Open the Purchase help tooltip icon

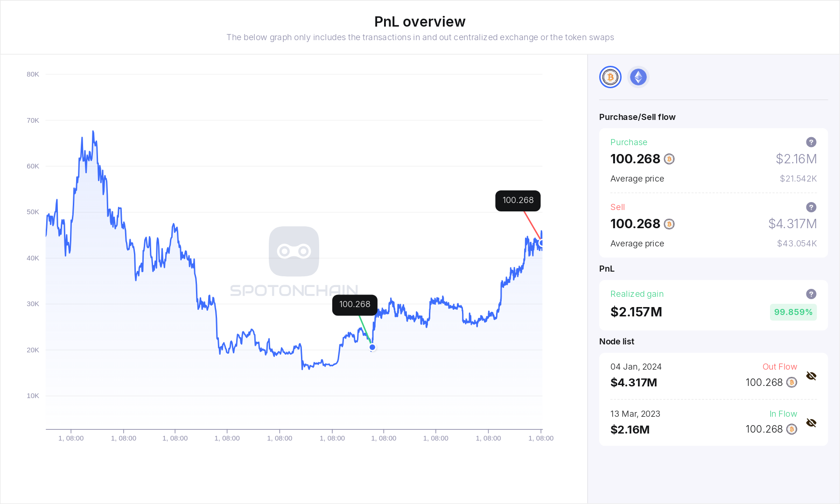tap(812, 142)
